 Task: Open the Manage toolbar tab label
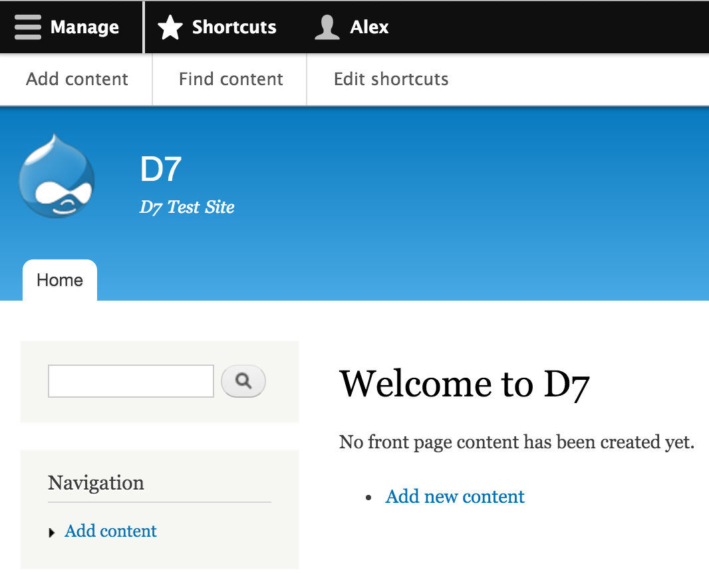[x=84, y=27]
